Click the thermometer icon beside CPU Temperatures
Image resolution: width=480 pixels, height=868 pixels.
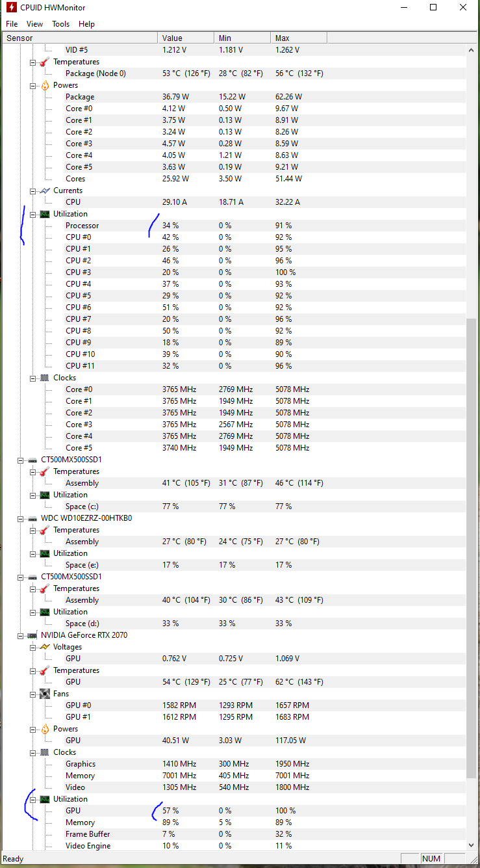pos(45,62)
